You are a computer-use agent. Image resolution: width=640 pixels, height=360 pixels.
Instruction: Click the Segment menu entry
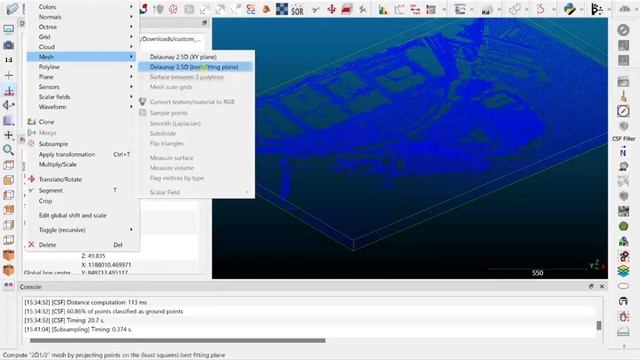pyautogui.click(x=51, y=190)
